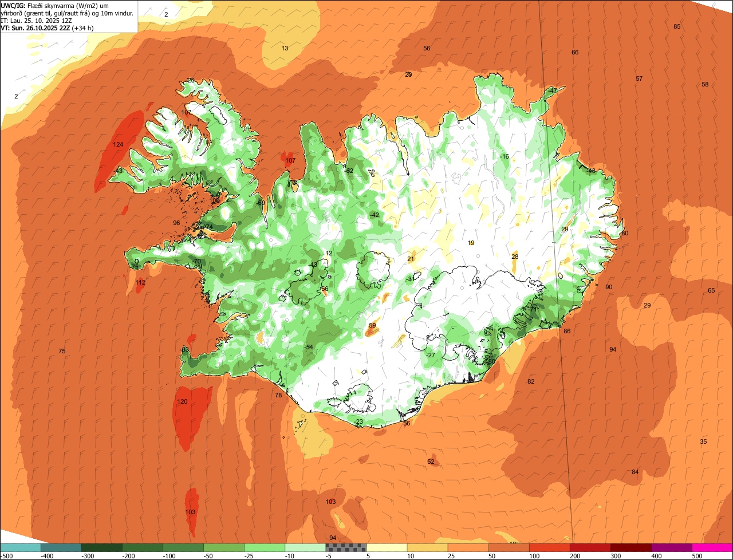Click the value 65 east of Iceland
Screen dimensions: 733x560
711,291
